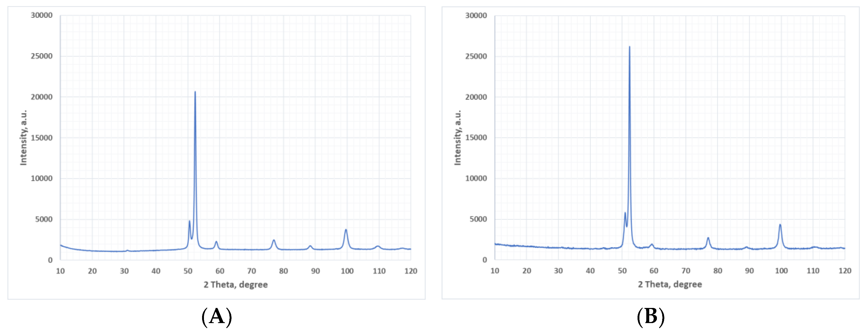Click the '2 Theta, degree' label of chart A
This screenshot has width=868, height=335.
[235, 285]
